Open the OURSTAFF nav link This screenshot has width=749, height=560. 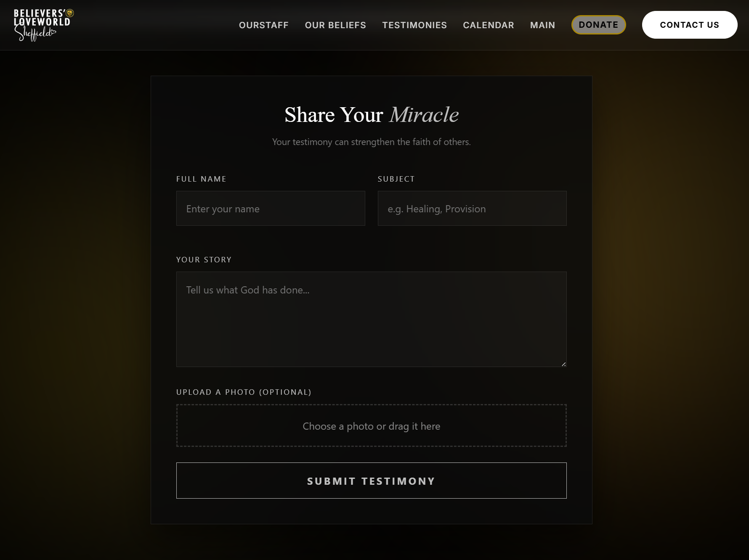tap(264, 25)
